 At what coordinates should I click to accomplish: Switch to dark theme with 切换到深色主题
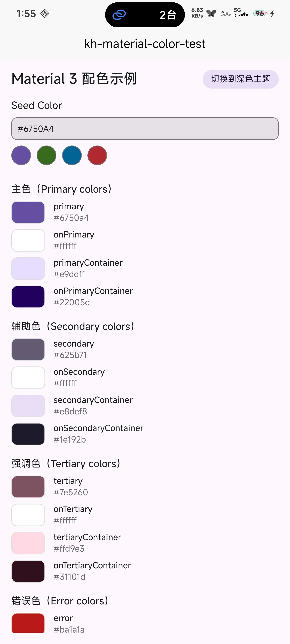tap(240, 79)
